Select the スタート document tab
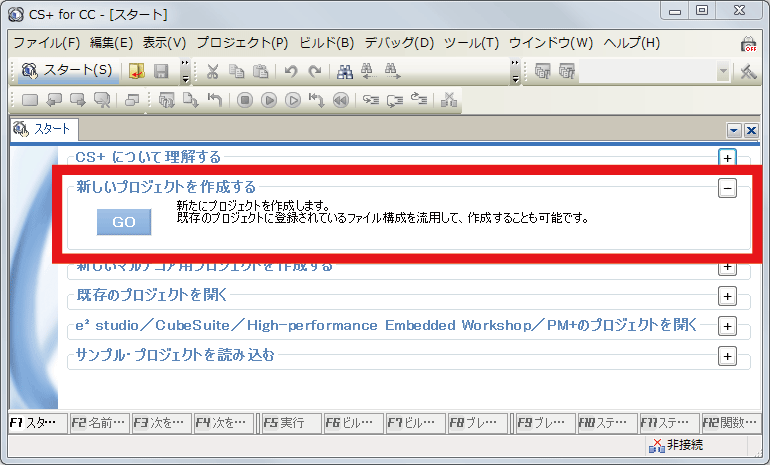 pos(43,130)
